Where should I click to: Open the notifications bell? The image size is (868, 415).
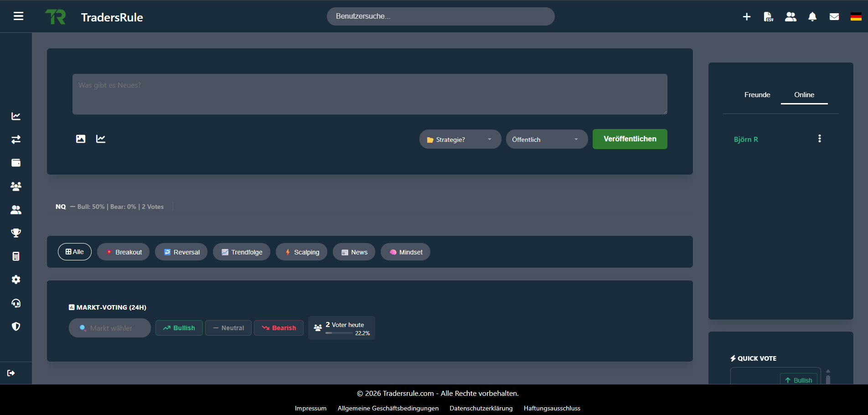(x=812, y=17)
